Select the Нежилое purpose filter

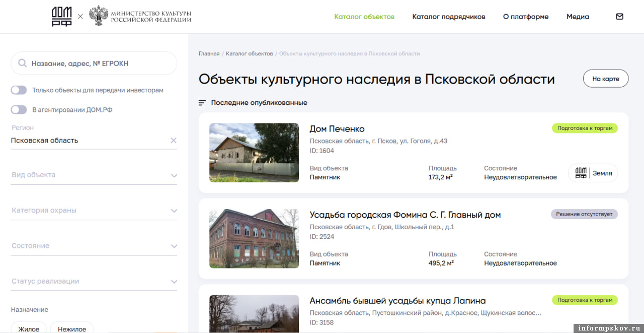(72, 327)
